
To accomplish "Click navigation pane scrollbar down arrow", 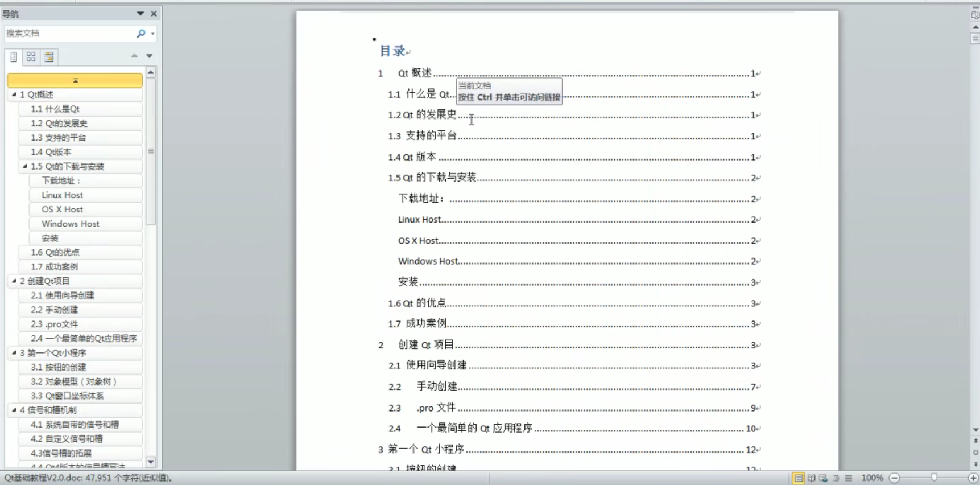I will [x=151, y=462].
